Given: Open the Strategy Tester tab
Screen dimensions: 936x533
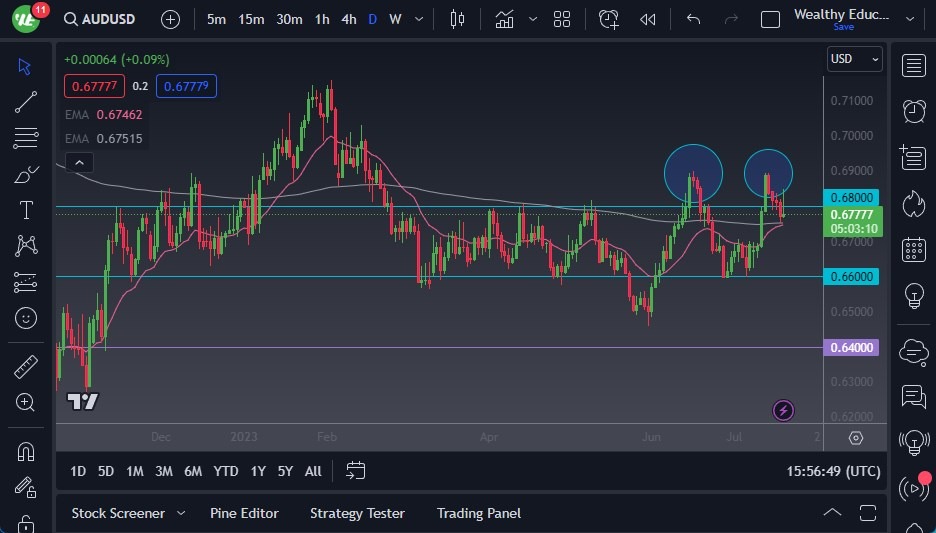Looking at the screenshot, I should pos(357,513).
